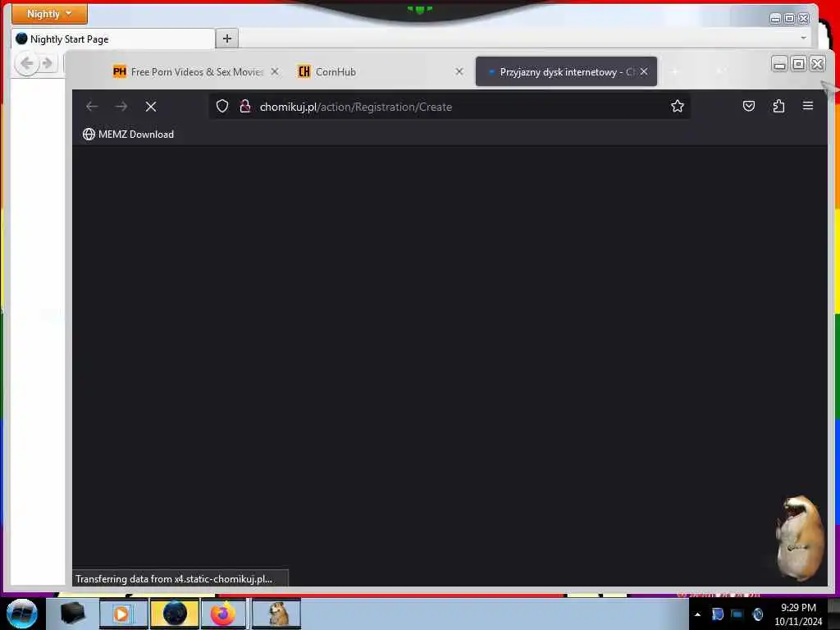Save page to Pocket
Viewport: 840px width, 630px height.
pyautogui.click(x=749, y=106)
